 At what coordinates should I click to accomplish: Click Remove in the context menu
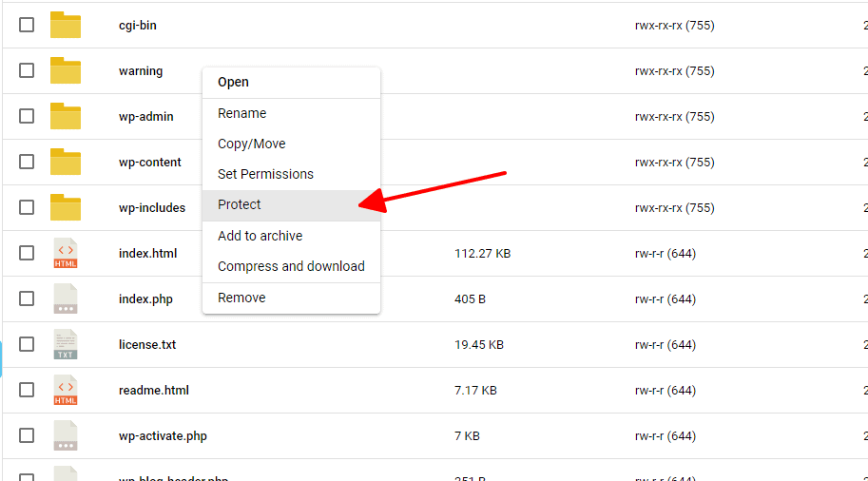coord(241,298)
